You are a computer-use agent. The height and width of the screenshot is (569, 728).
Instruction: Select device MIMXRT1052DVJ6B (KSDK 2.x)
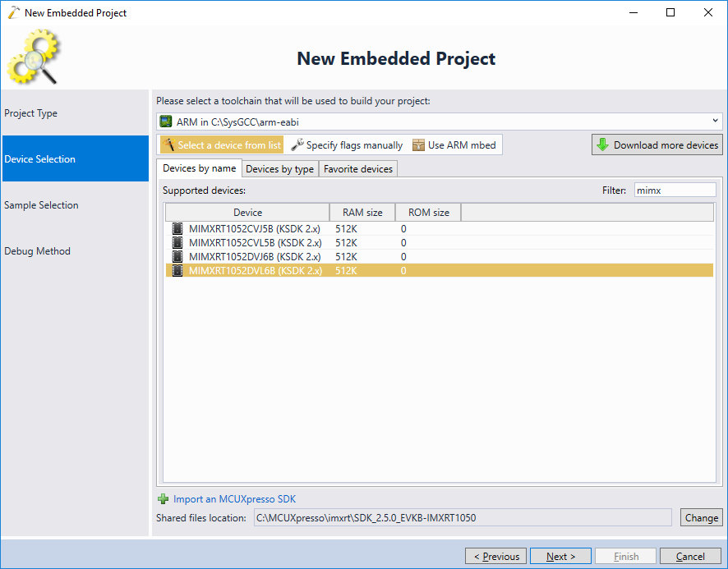(440, 257)
